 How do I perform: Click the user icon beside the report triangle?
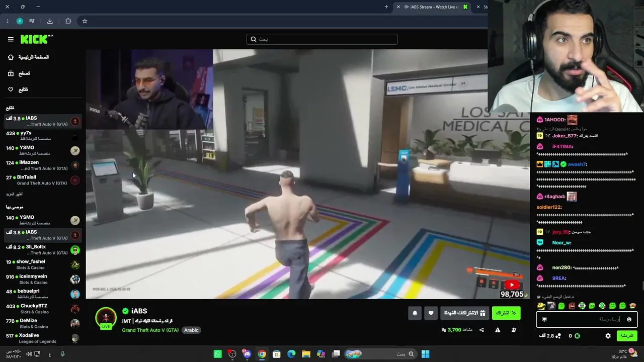514,330
